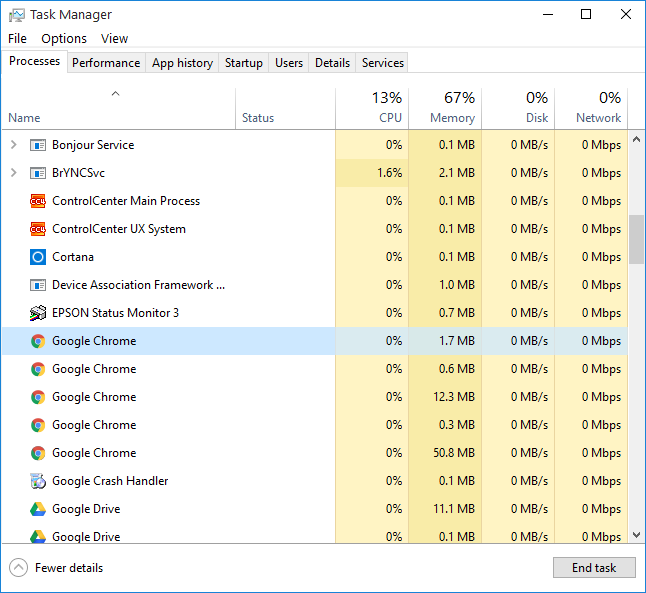646x593 pixels.
Task: Expand the BrYNCSvc process group
Action: coord(14,173)
